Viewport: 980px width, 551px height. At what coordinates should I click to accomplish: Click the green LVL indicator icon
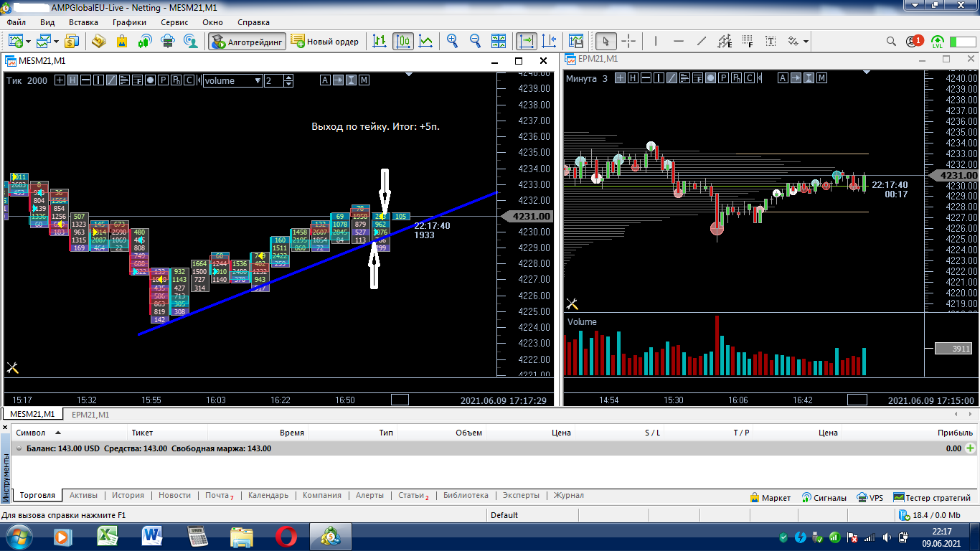(937, 42)
